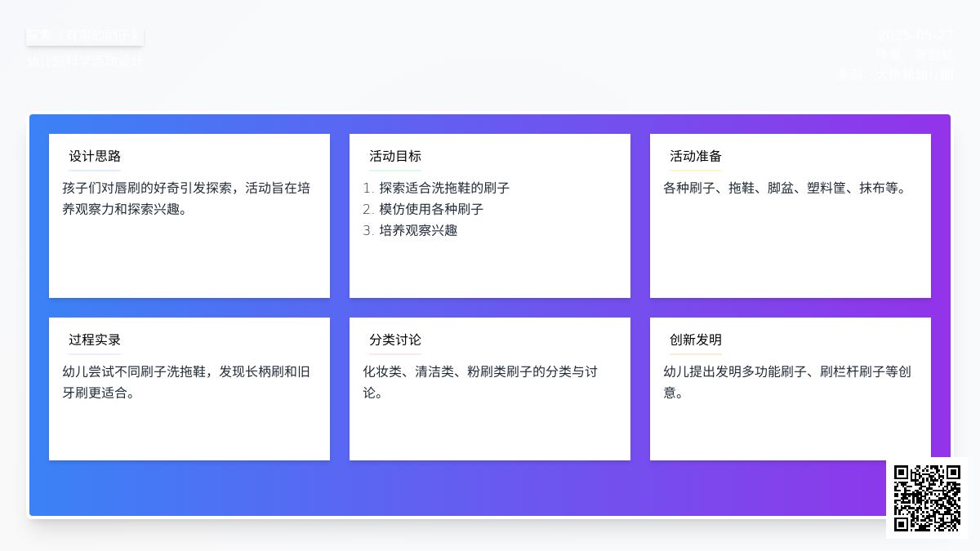Select the 活动准备 card heading

point(696,156)
